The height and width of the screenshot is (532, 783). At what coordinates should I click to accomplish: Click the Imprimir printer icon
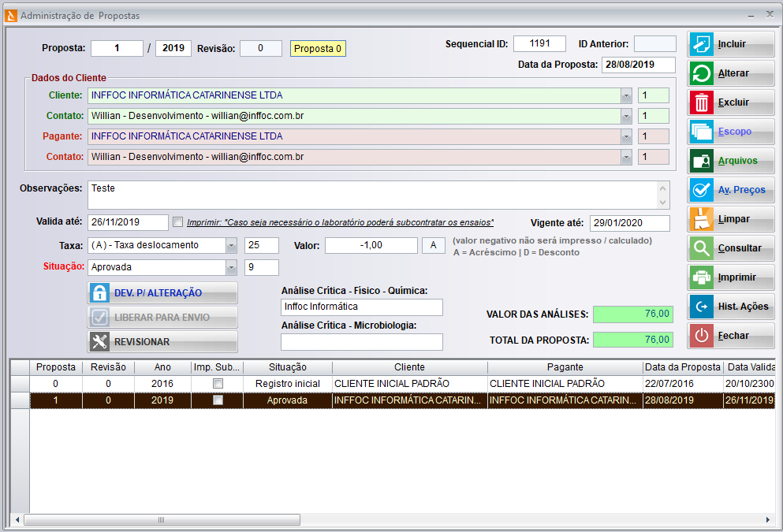point(701,278)
